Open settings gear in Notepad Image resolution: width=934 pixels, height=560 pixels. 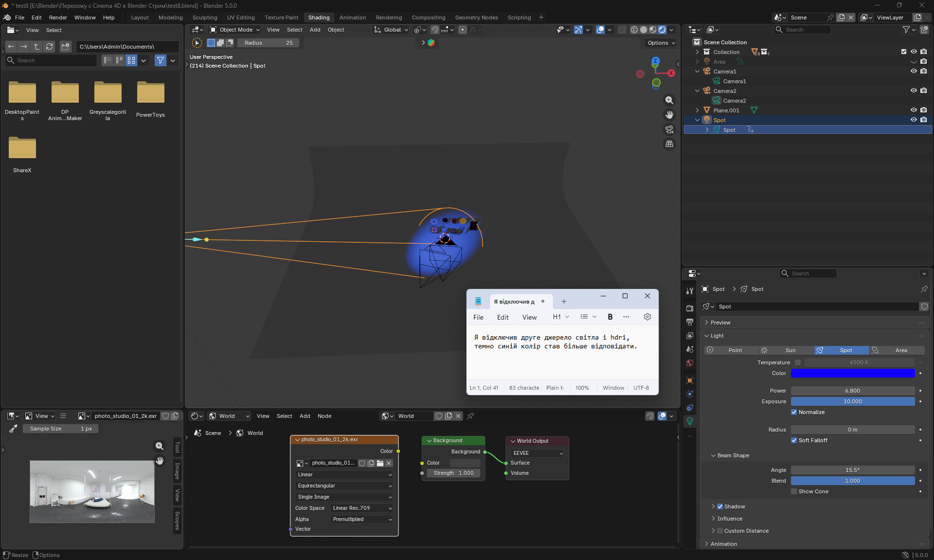647,317
